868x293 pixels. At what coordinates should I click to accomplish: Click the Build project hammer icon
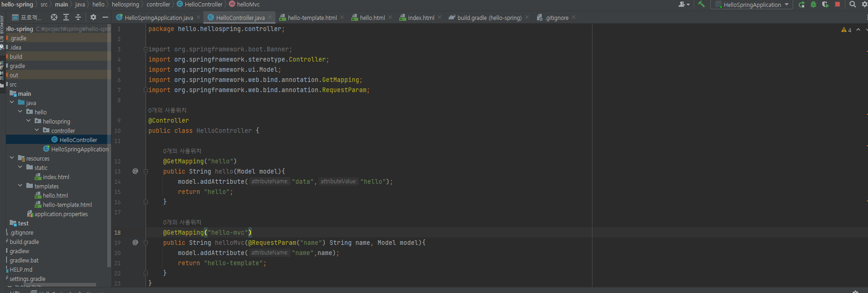coord(701,5)
